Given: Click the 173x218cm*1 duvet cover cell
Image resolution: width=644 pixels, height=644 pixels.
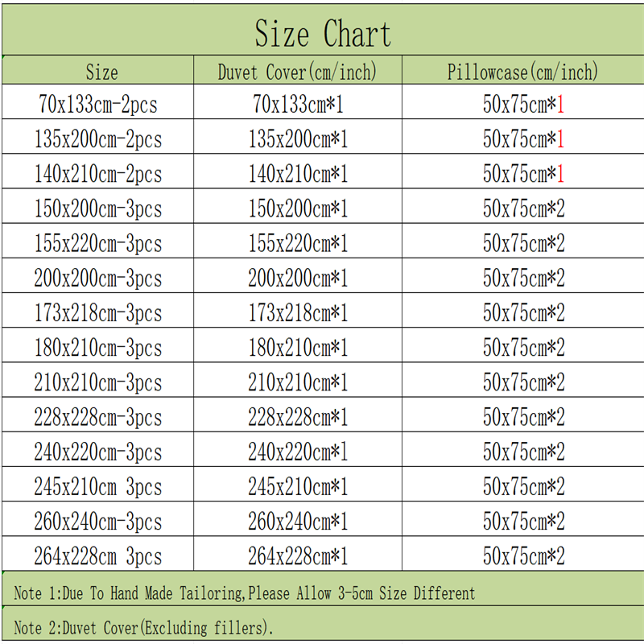Looking at the screenshot, I should pos(298,313).
